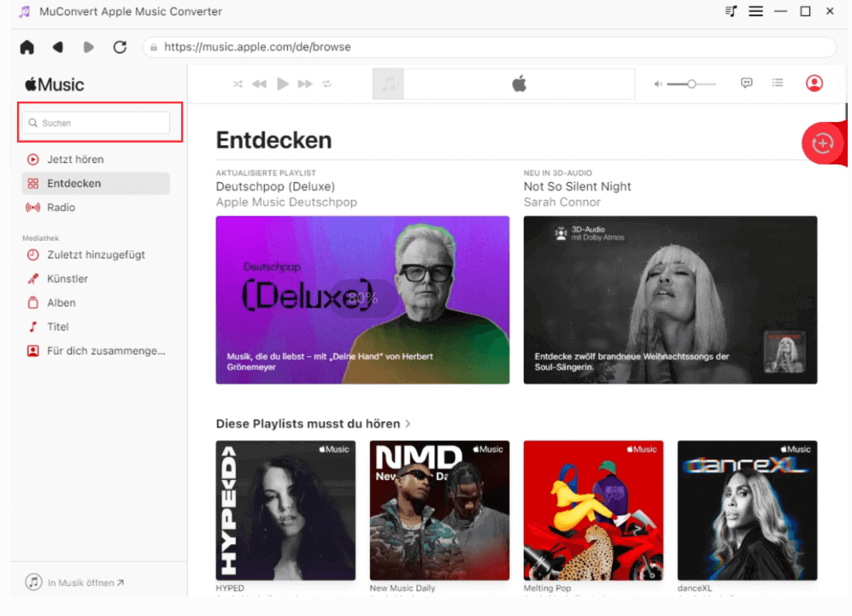Open the Deutschpop (Deluxe) playlist banner

pos(362,299)
